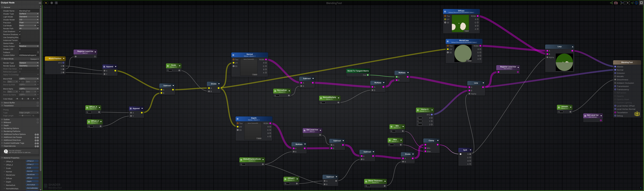Open the blue info help icon
Image resolution: width=644 pixels, height=191 pixels.
pyautogui.click(x=637, y=3)
